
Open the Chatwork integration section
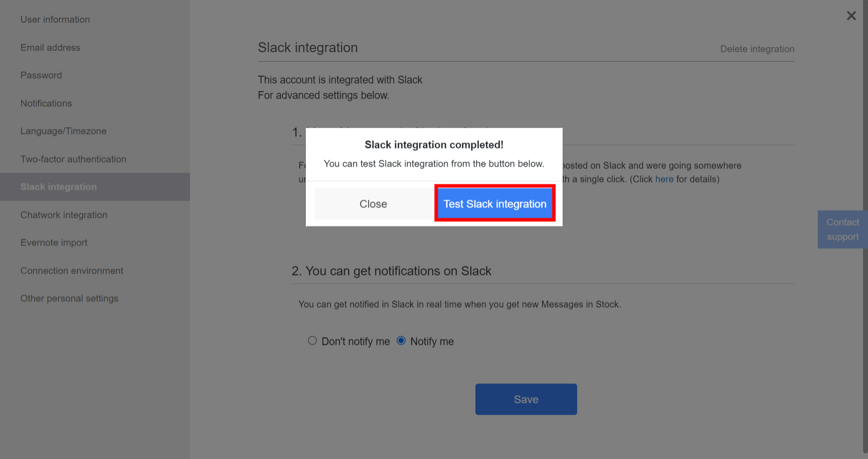pyautogui.click(x=64, y=215)
